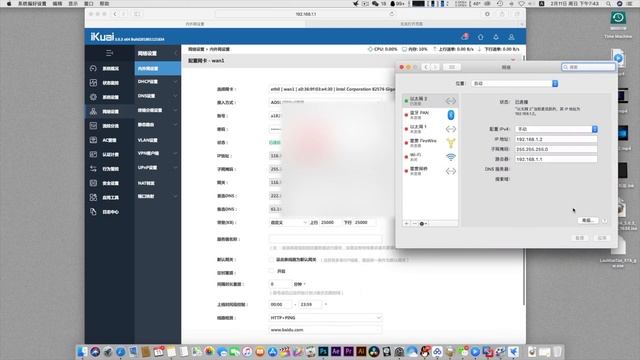Open Trash from the Dock

point(558,351)
